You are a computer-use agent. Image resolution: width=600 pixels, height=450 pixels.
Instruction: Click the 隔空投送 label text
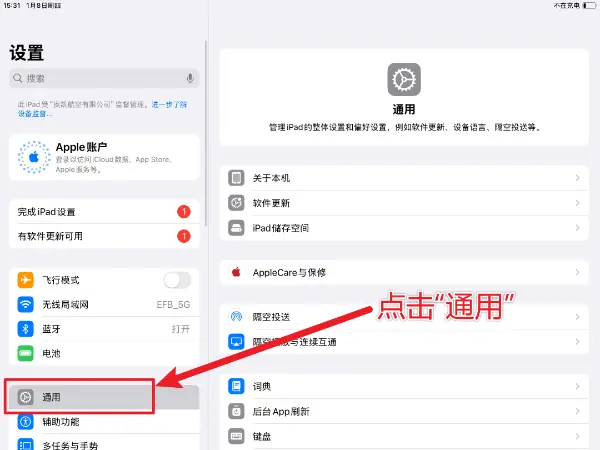pyautogui.click(x=271, y=317)
